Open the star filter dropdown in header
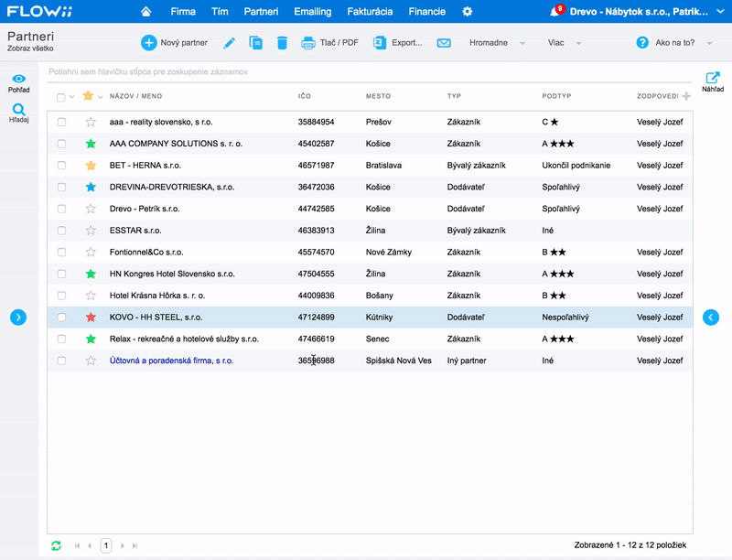The height and width of the screenshot is (560, 732). (x=100, y=97)
